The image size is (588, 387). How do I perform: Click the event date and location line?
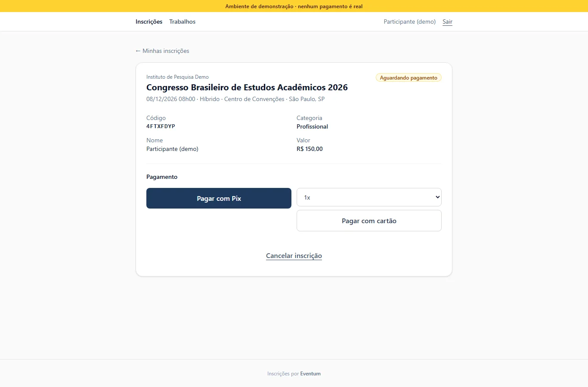[235, 99]
